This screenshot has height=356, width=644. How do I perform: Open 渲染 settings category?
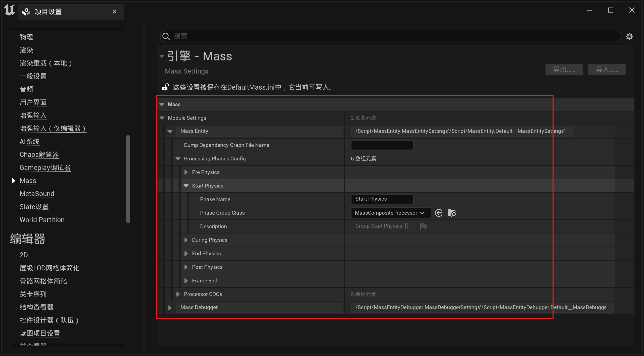pyautogui.click(x=26, y=50)
